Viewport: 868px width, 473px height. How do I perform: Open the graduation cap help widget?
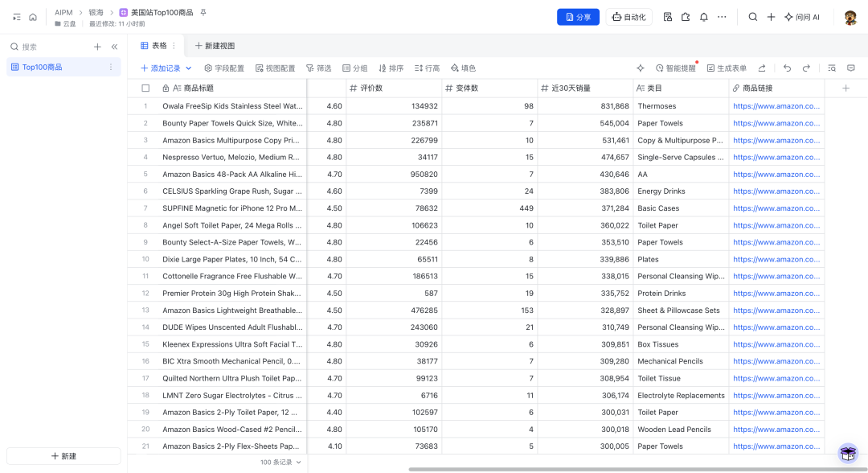pos(848,454)
